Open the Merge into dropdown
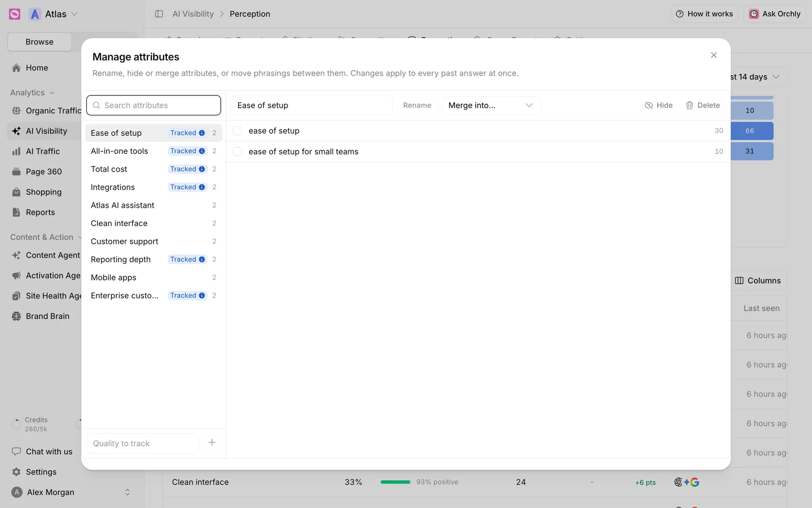The height and width of the screenshot is (508, 812). click(x=491, y=105)
